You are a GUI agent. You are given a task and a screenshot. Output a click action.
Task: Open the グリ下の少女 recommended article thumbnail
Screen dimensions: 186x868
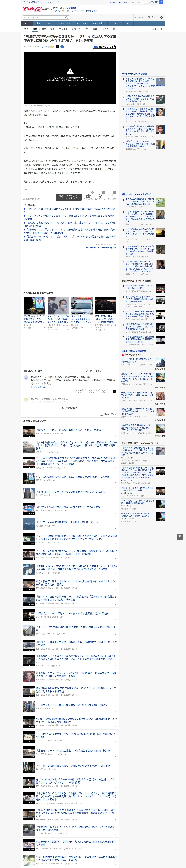pos(34,305)
